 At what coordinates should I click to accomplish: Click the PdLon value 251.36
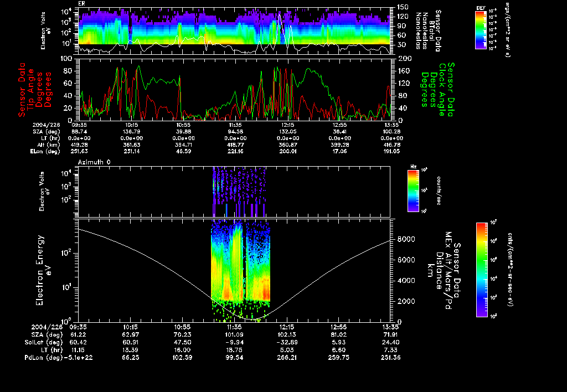tap(390, 357)
